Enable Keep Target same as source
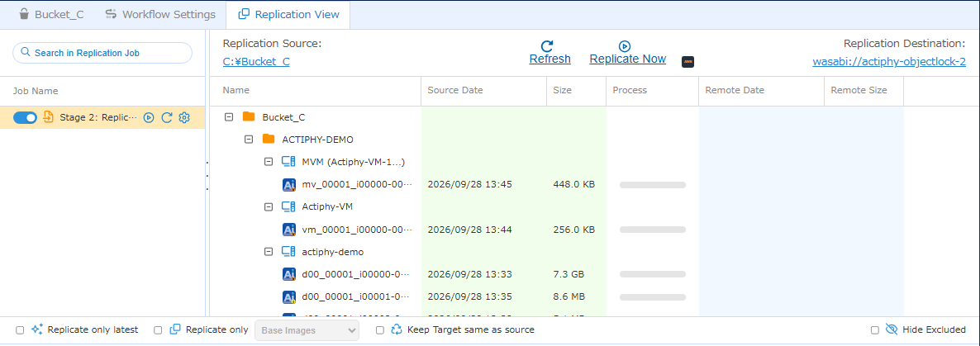 pos(380,329)
